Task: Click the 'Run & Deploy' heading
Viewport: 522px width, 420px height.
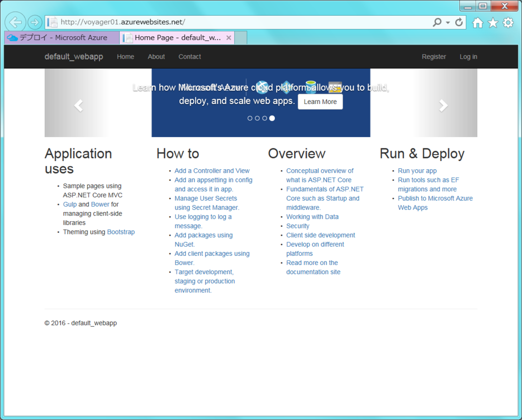Action: click(x=422, y=154)
